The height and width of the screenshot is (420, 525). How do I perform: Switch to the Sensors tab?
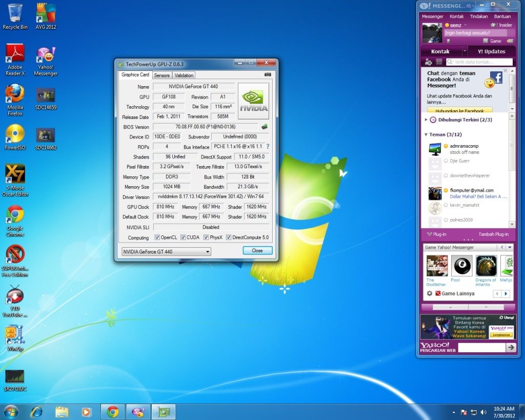tap(161, 75)
